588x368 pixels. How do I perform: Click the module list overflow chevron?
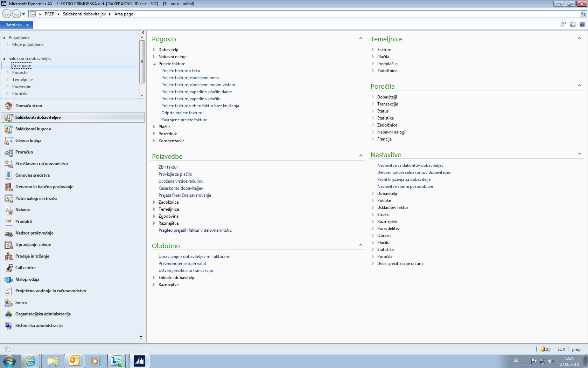click(141, 337)
